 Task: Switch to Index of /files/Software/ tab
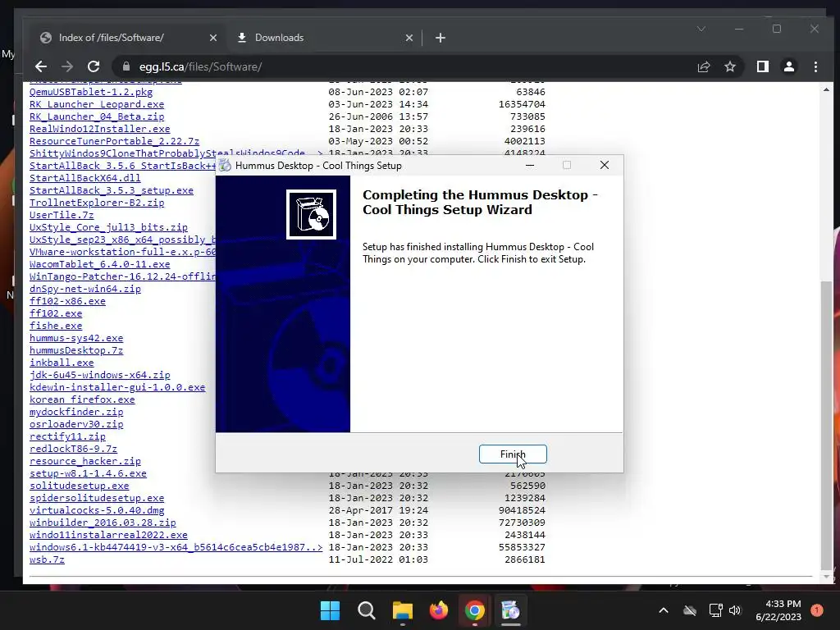(129, 38)
